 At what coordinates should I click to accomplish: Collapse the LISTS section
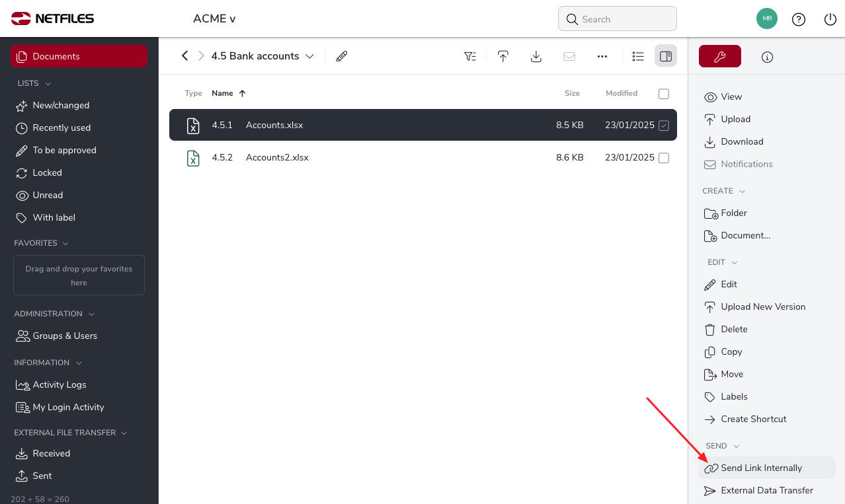point(34,83)
